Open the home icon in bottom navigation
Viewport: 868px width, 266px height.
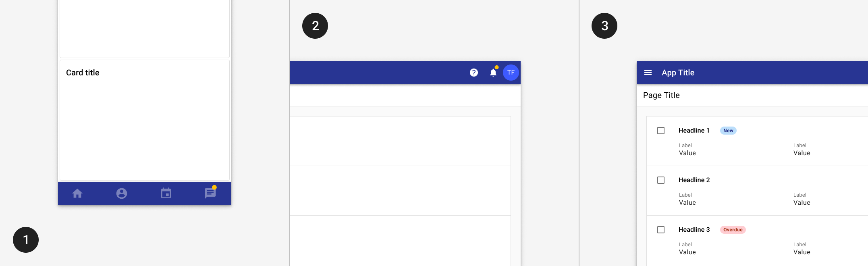point(77,193)
